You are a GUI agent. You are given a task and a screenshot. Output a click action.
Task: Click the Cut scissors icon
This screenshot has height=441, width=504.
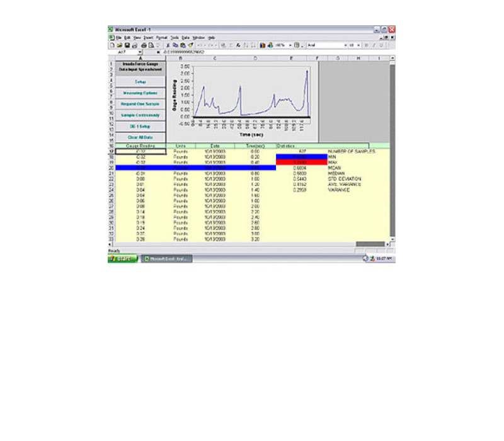coord(168,45)
